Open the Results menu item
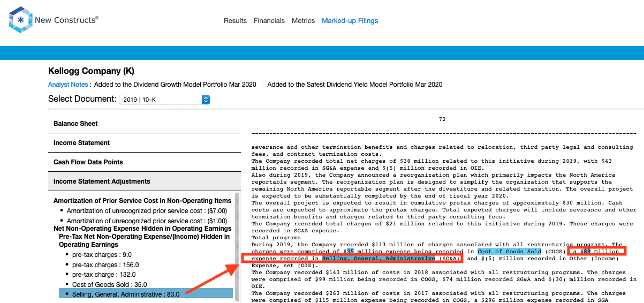 point(235,21)
